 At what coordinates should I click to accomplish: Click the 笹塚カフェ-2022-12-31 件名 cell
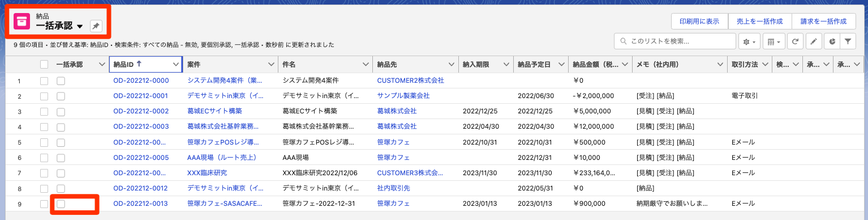click(x=318, y=204)
